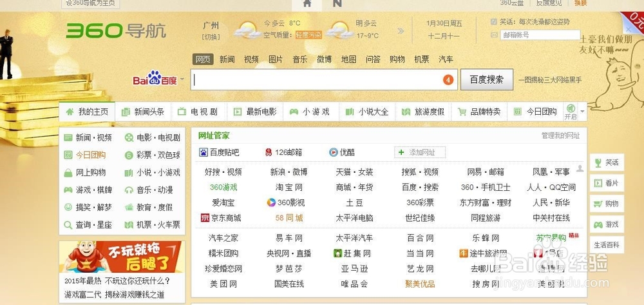Open 小说大全 navigation tab
644x305 pixels.
point(367,112)
